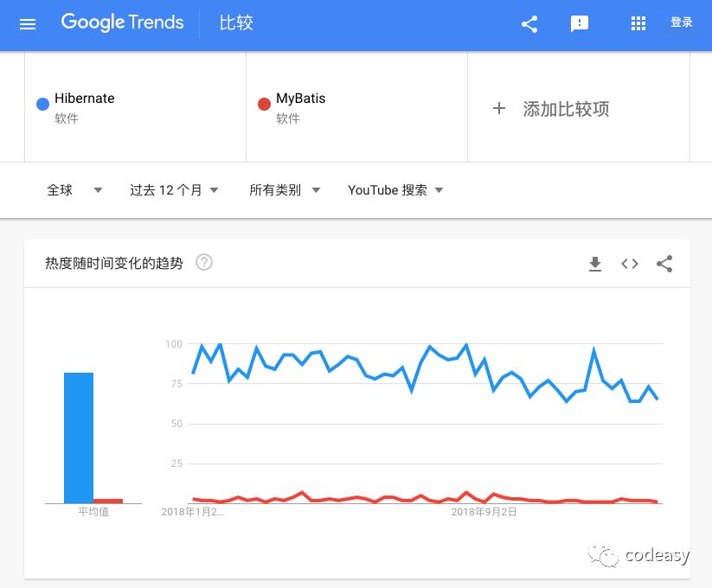Share the comparison via the share icon
Image resolution: width=712 pixels, height=588 pixels.
(x=529, y=24)
